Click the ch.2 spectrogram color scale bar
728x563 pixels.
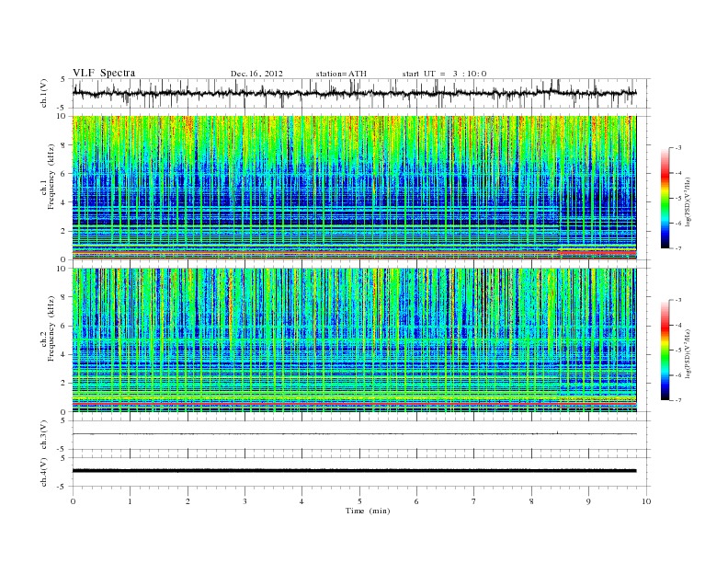(x=665, y=350)
